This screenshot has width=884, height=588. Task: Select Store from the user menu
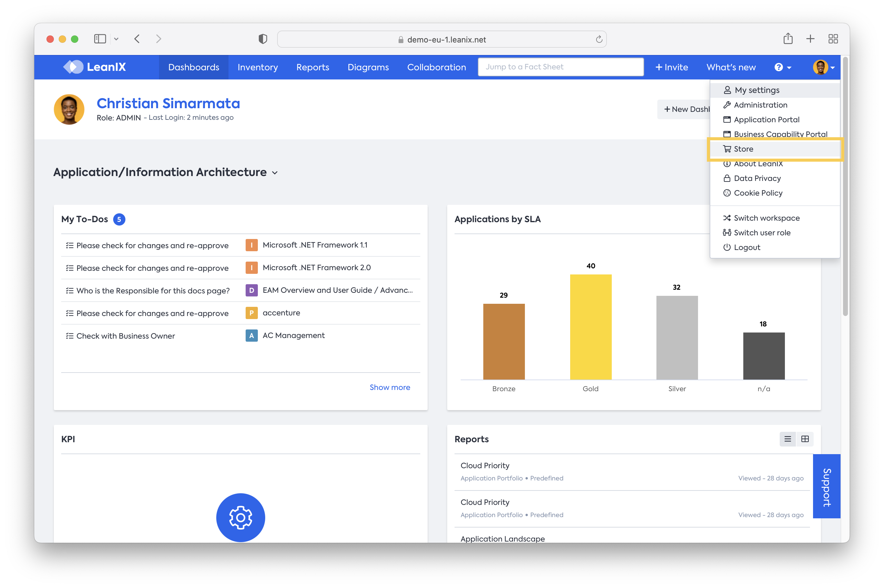pos(743,149)
